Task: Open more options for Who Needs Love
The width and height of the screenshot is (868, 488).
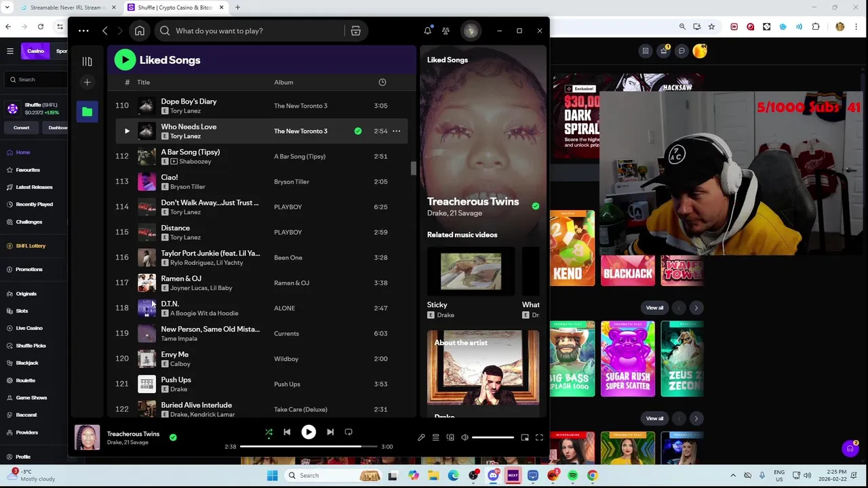Action: pos(397,131)
